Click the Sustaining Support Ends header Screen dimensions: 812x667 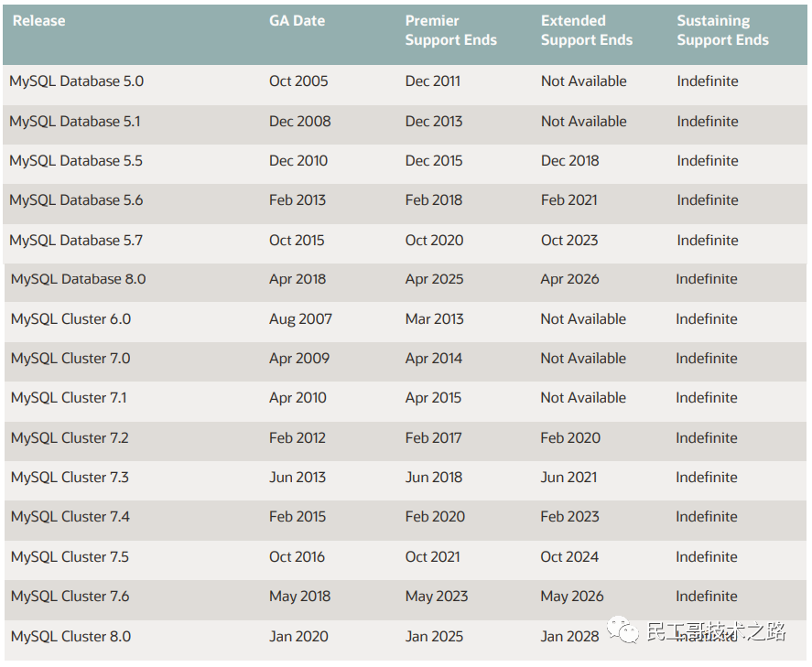(722, 30)
